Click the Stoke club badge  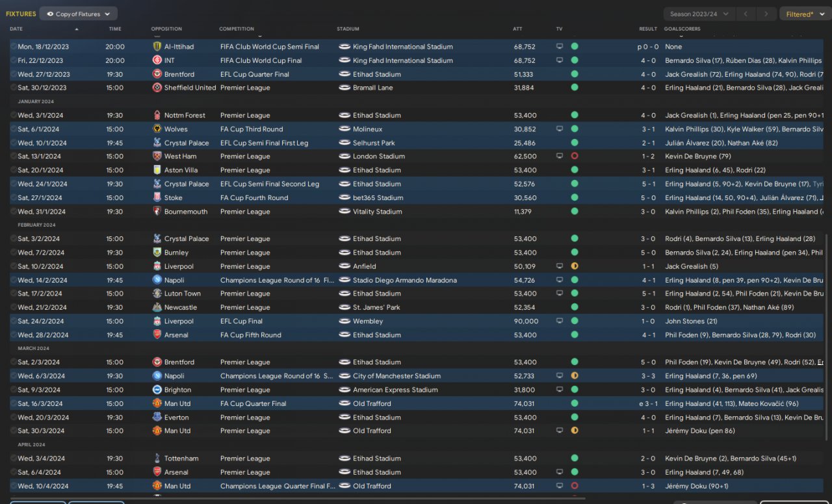coord(157,198)
